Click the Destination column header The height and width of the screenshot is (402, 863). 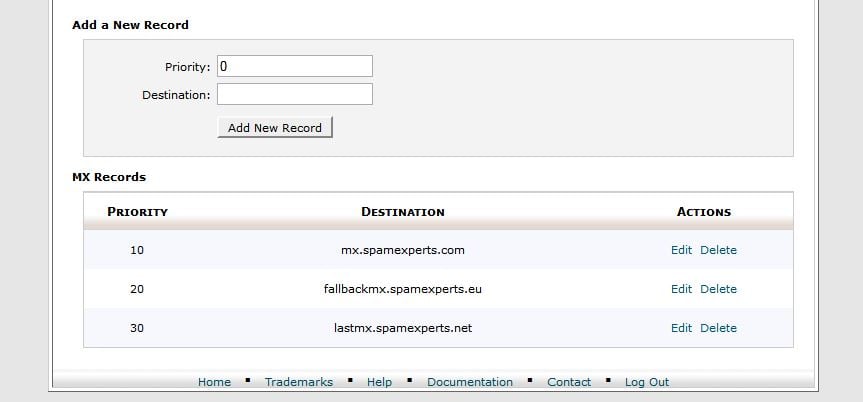pyautogui.click(x=403, y=212)
